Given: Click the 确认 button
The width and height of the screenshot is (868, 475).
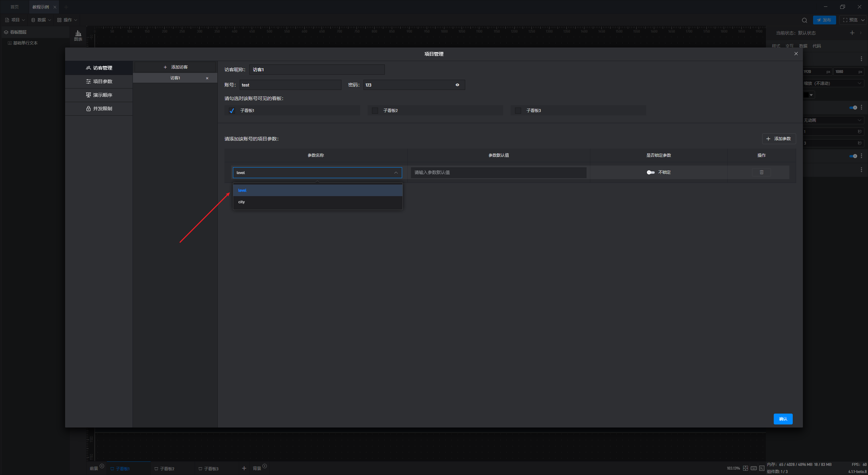Looking at the screenshot, I should click(783, 419).
